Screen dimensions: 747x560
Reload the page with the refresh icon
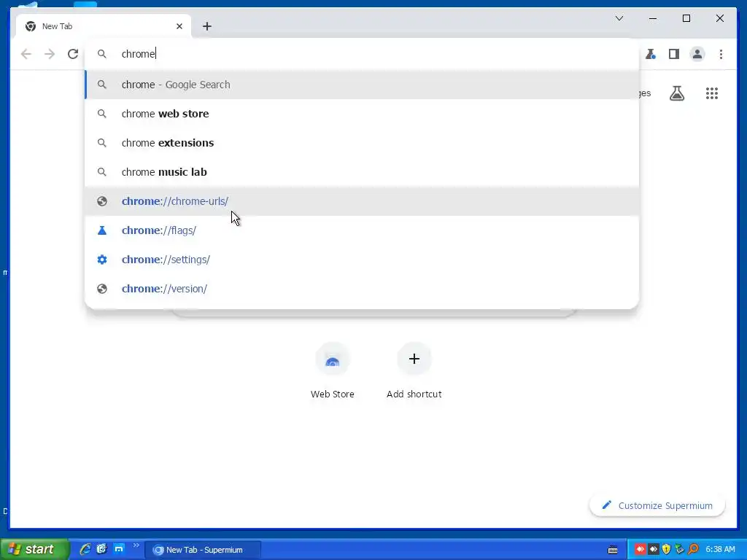(x=73, y=54)
